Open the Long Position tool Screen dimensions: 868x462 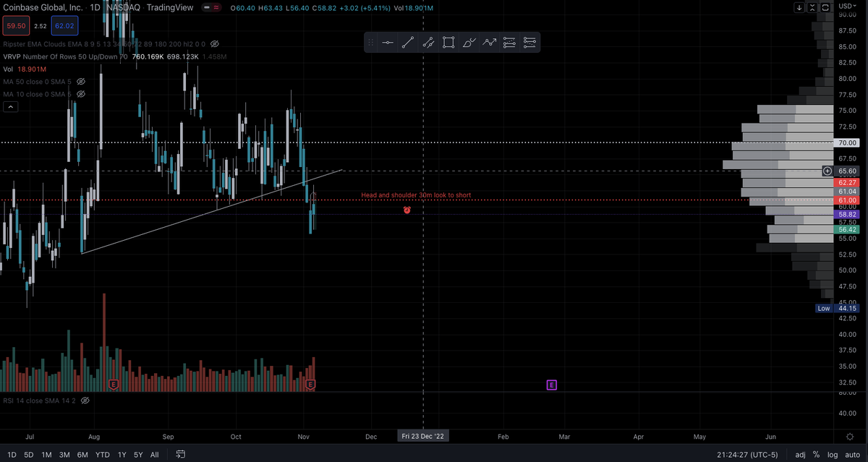(x=509, y=42)
